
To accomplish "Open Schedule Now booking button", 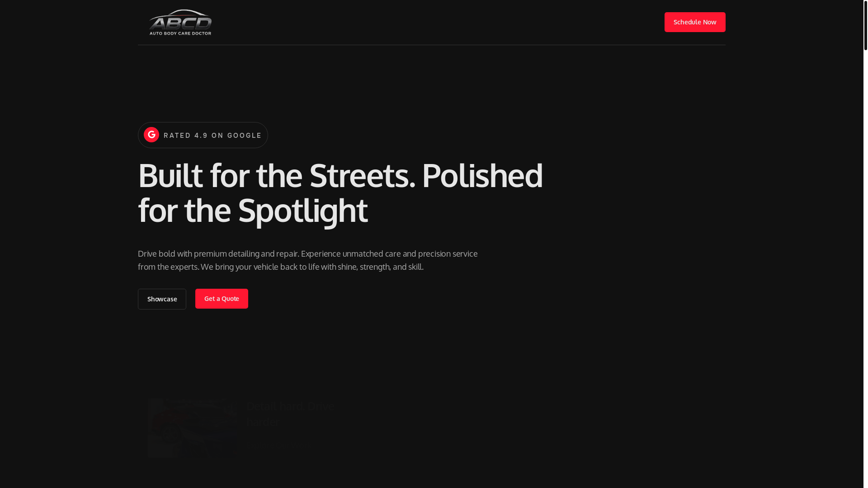I will tap(695, 22).
